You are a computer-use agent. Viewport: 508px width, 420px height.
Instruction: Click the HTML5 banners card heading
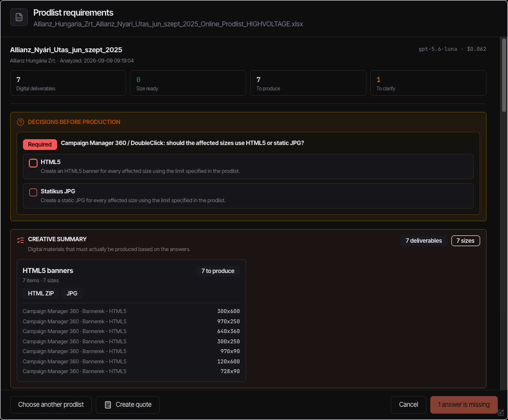tap(48, 271)
